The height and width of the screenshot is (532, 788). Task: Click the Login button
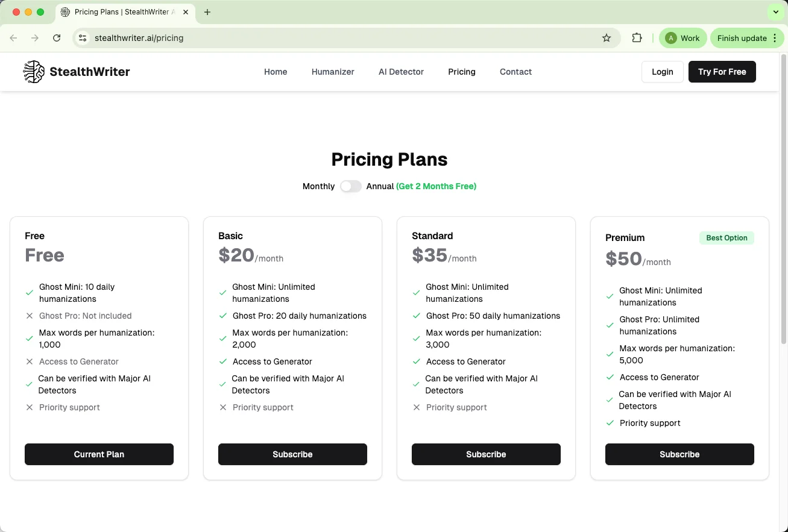pos(662,72)
